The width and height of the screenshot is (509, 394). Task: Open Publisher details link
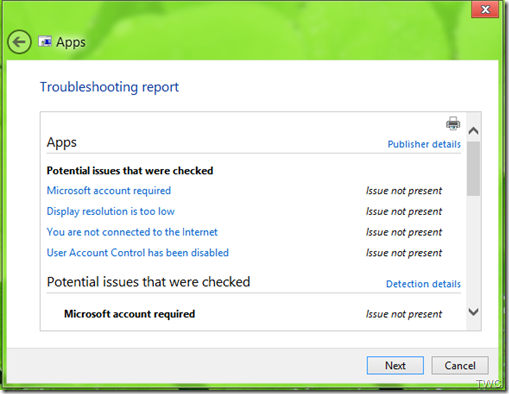424,144
